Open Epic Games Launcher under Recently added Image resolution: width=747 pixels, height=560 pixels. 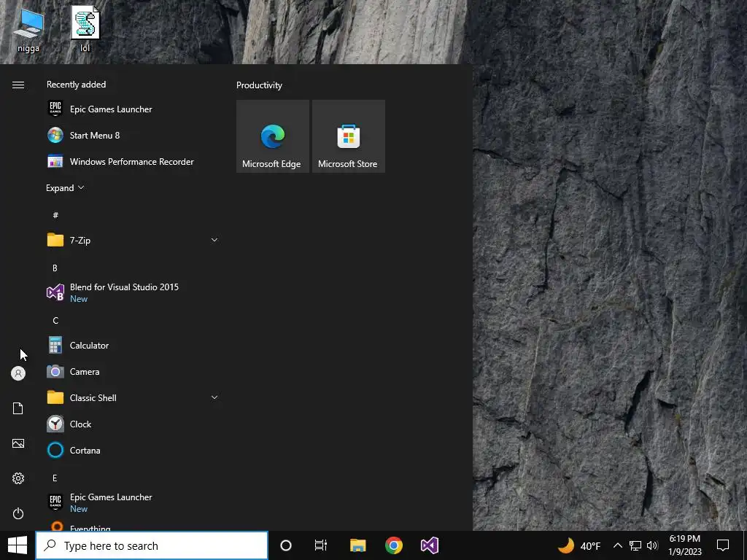tap(133, 109)
